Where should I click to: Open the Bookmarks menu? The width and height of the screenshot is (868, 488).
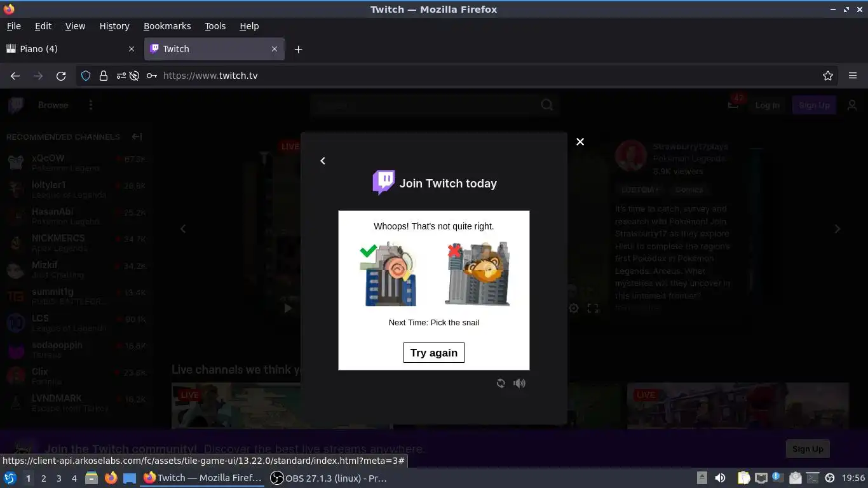coord(167,26)
